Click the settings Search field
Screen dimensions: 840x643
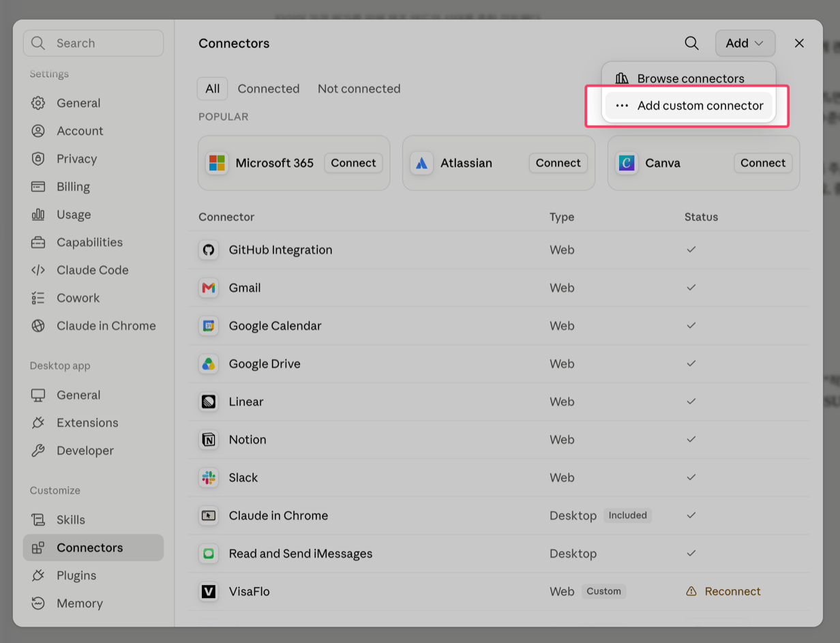point(93,43)
